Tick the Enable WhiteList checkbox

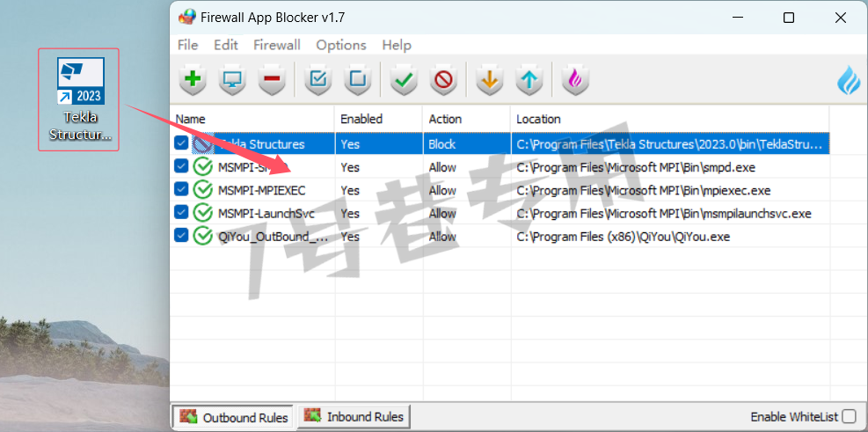[x=848, y=416]
